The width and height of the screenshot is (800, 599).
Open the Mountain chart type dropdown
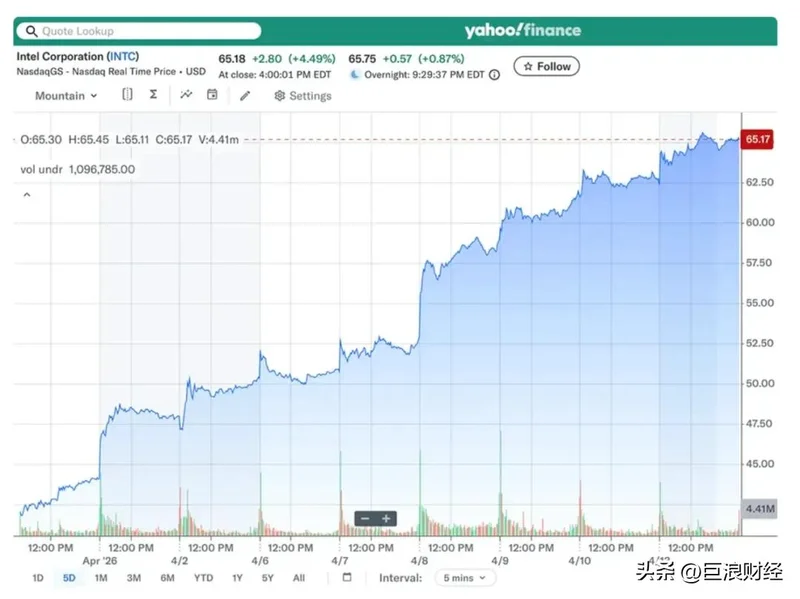coord(66,96)
